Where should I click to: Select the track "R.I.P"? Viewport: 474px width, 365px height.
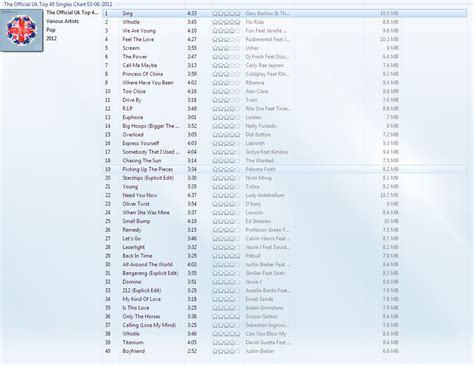pos(127,109)
